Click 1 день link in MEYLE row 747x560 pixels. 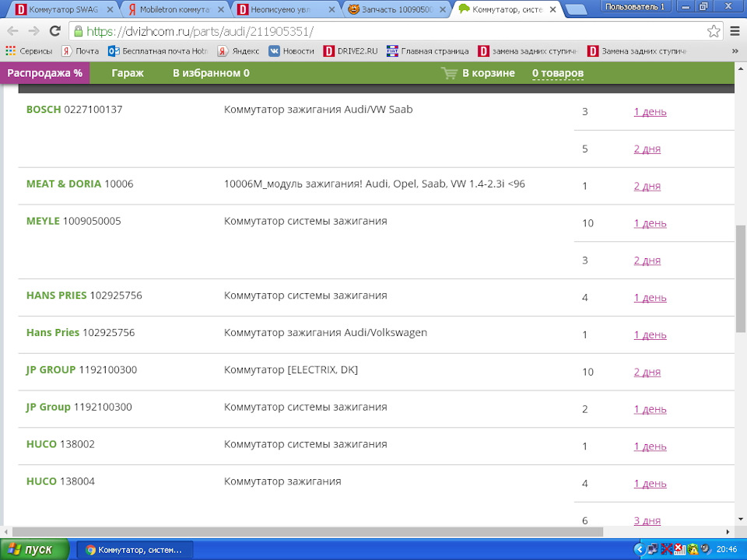(x=650, y=223)
